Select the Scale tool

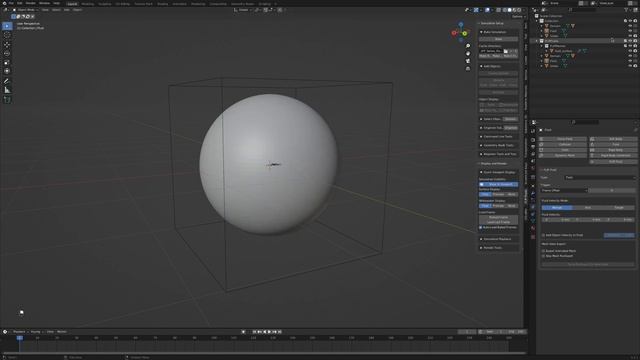pos(7,62)
